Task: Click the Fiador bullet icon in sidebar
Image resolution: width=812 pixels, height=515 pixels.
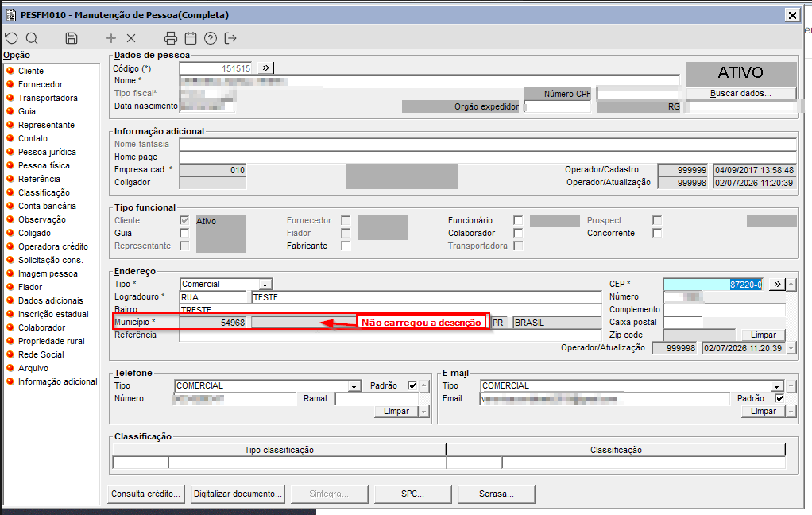Action: click(x=10, y=287)
